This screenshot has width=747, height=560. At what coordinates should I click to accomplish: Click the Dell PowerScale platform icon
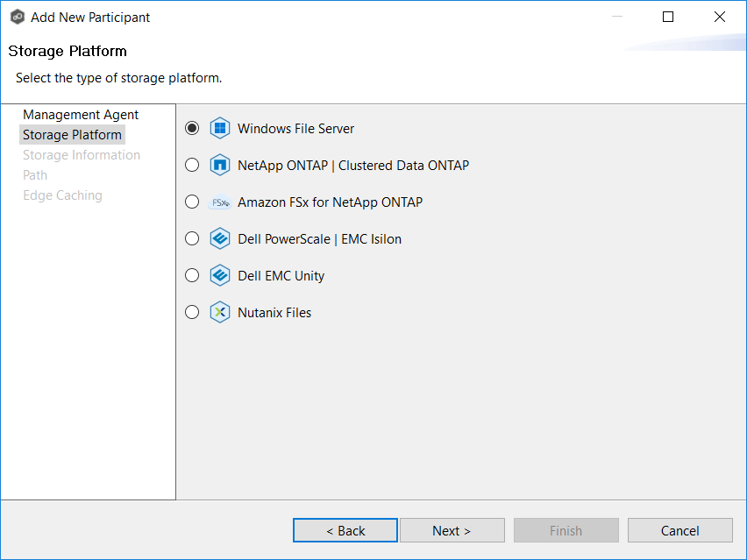220,239
